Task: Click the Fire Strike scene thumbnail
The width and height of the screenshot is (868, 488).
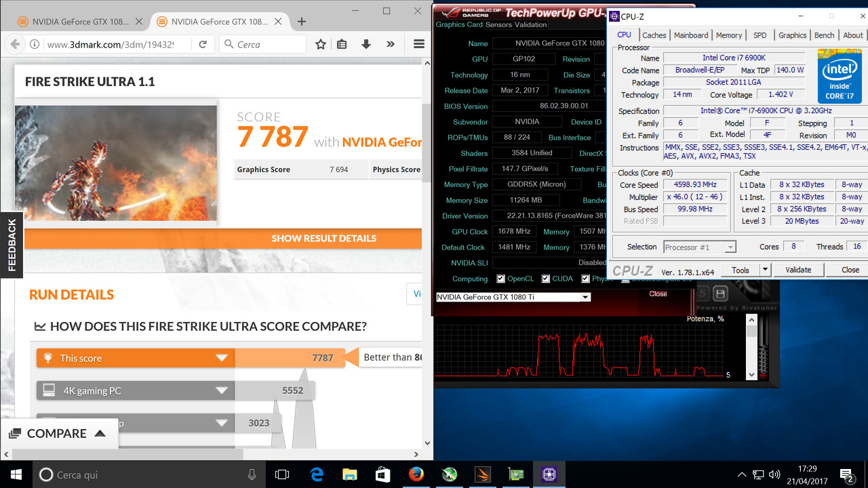Action: point(116,163)
